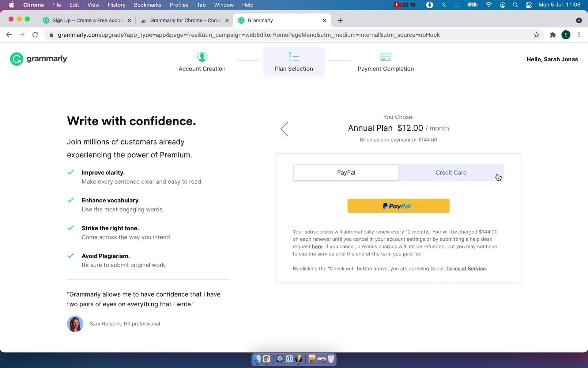
Task: Click the 'Enhance vocabulary.' heading
Action: [111, 201]
